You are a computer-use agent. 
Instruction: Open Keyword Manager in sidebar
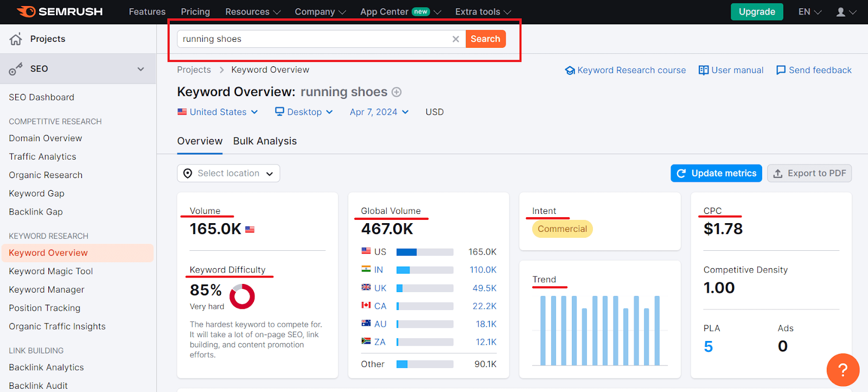click(x=47, y=290)
